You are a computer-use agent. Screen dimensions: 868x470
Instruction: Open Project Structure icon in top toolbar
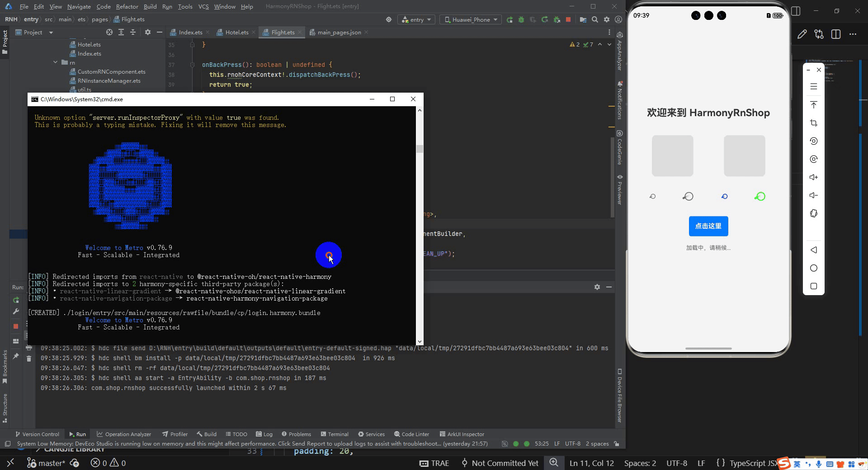[x=583, y=19]
